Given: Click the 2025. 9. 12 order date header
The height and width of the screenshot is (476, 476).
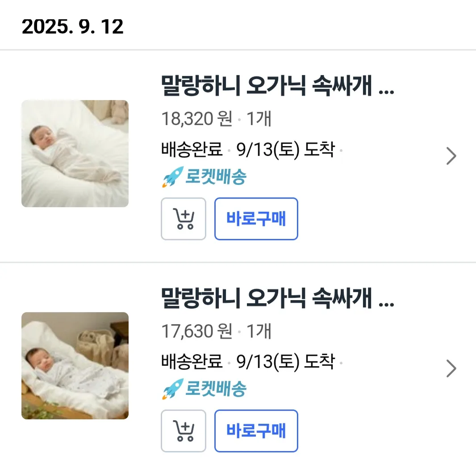Looking at the screenshot, I should (x=72, y=27).
